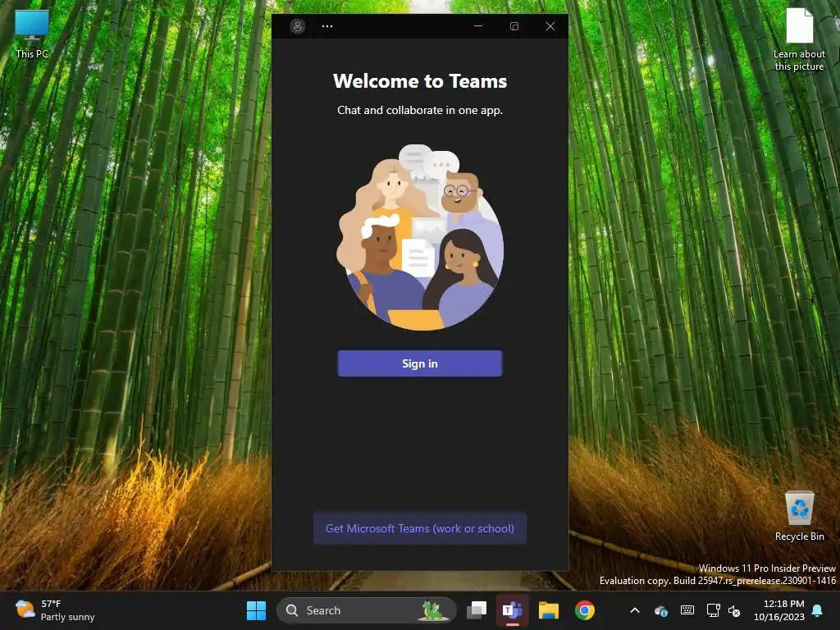Click the taskbar Search box
This screenshot has width=840, height=630.
367,610
